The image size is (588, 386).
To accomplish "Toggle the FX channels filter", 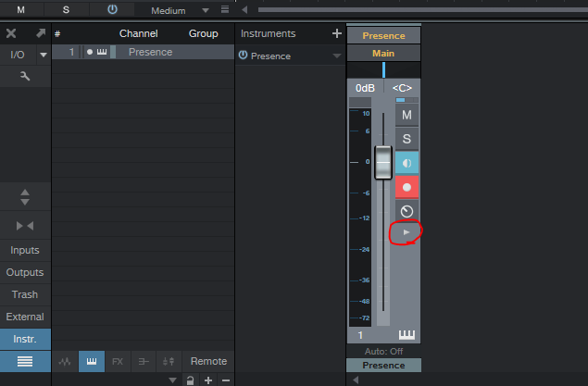I will point(118,362).
